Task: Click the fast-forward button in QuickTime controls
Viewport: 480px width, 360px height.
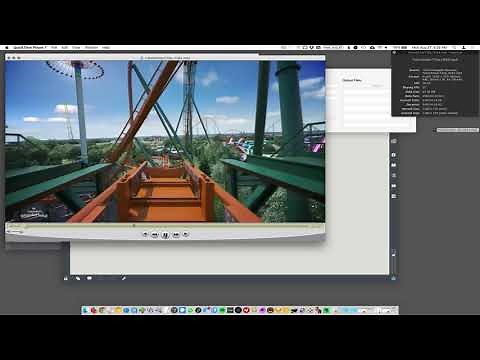Action: pyautogui.click(x=176, y=235)
